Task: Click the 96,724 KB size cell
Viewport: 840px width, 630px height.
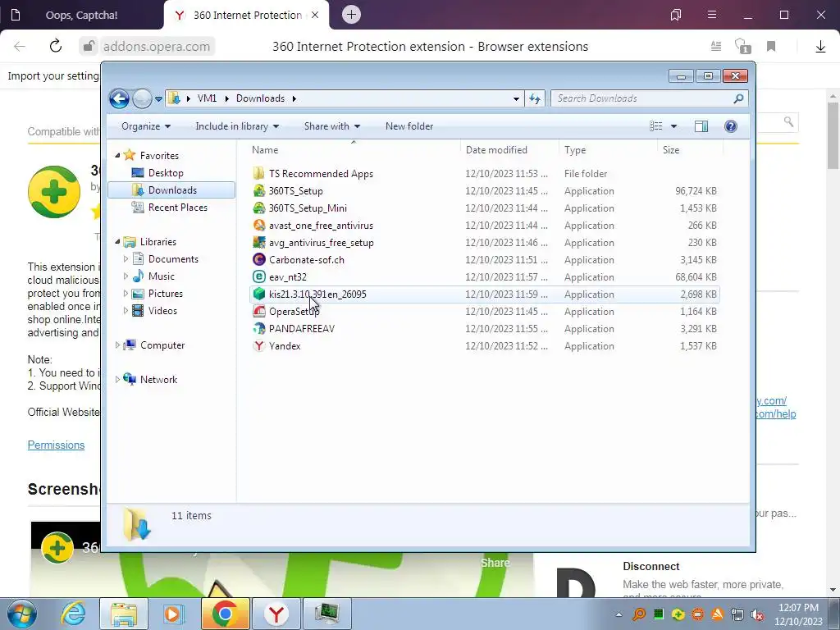Action: [x=696, y=190]
